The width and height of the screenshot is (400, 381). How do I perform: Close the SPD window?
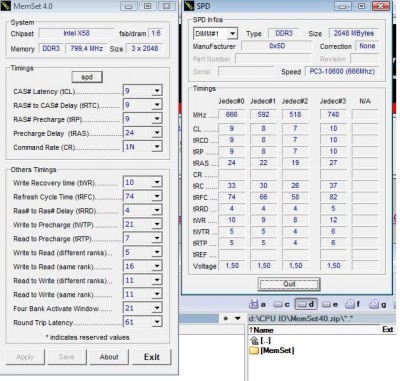pyautogui.click(x=381, y=6)
